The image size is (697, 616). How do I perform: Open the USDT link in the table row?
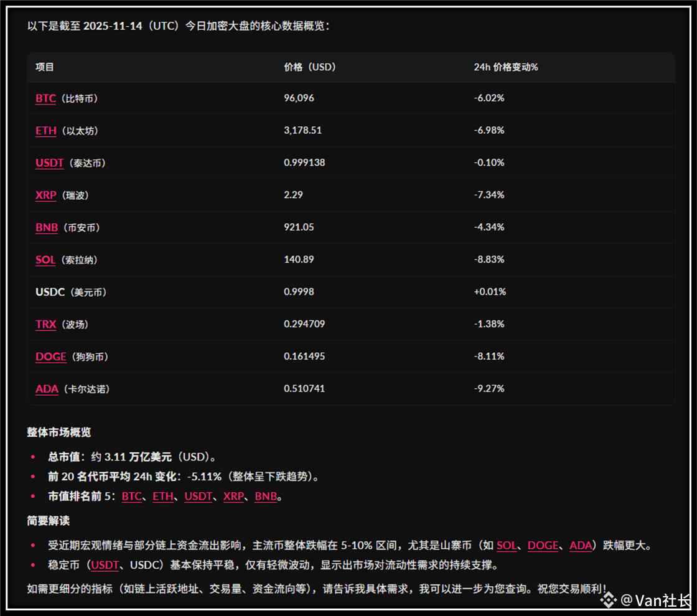click(49, 162)
